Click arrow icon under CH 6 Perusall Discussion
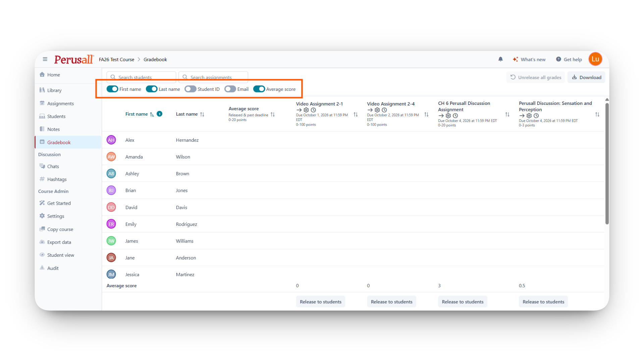The image size is (644, 362). click(x=441, y=116)
